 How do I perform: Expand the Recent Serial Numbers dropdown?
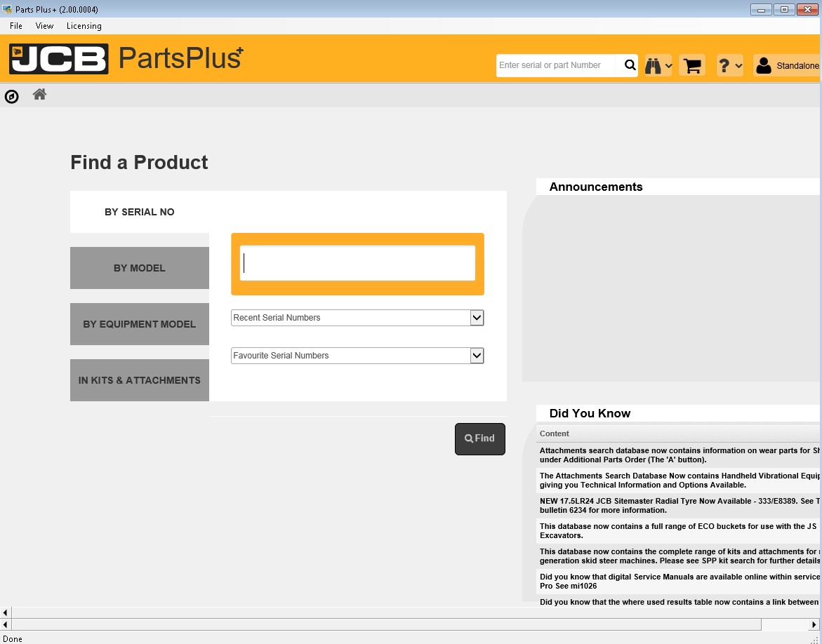(x=477, y=318)
